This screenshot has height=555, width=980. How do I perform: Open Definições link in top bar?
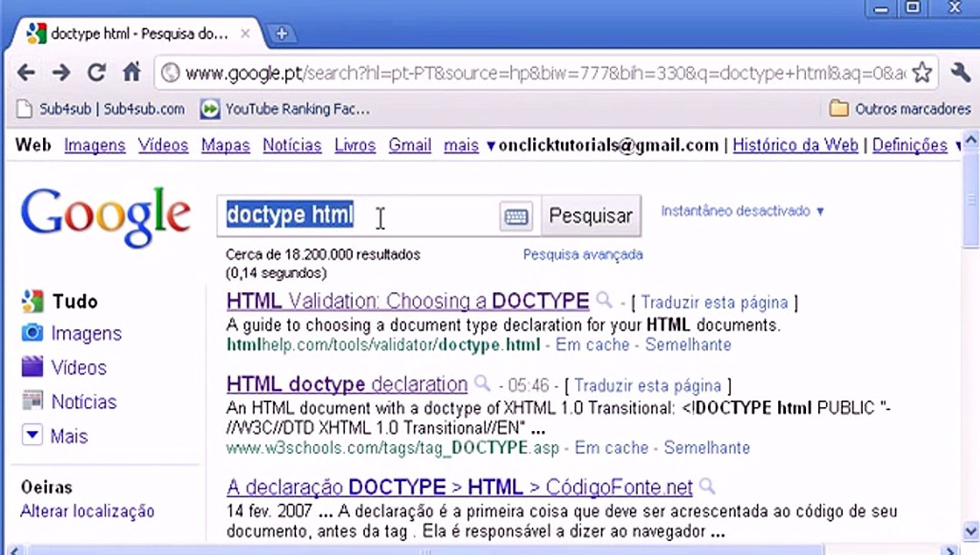pyautogui.click(x=910, y=145)
